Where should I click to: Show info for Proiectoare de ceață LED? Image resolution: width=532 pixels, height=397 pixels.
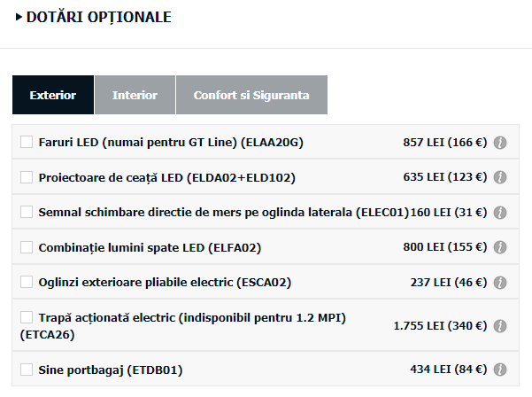500,177
